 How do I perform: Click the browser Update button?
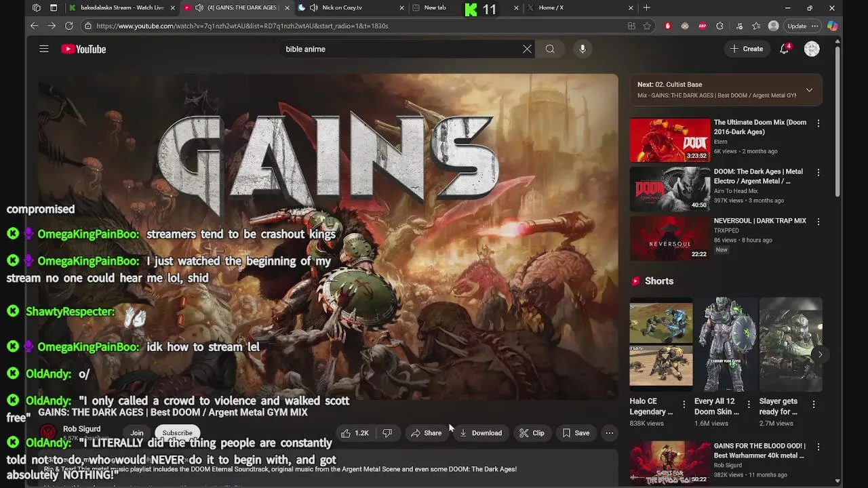click(x=803, y=26)
